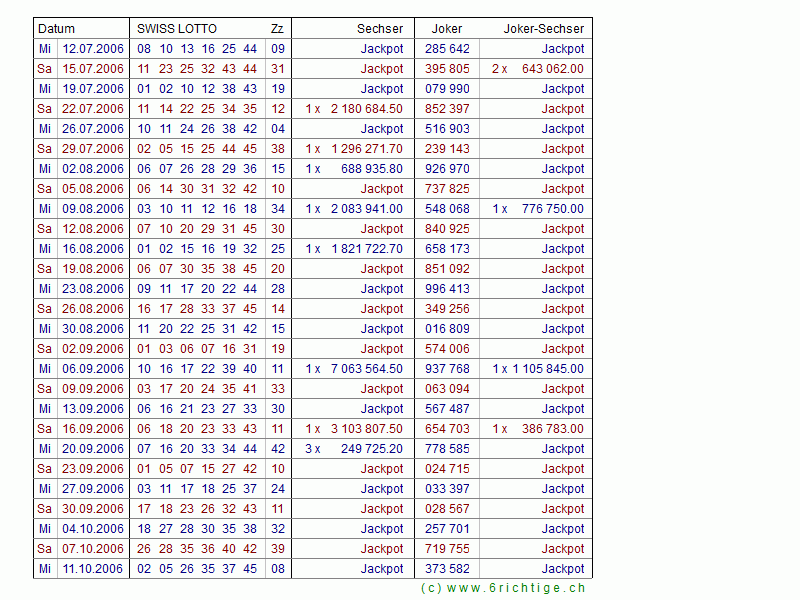Screen dimensions: 800x600
Task: Select the Joker-Sechser column header
Action: [x=544, y=29]
